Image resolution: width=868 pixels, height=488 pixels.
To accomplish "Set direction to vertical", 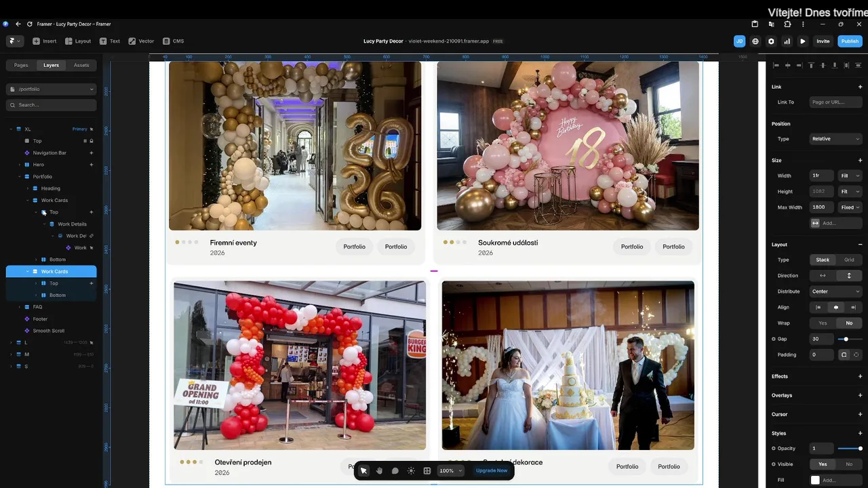I will [849, 276].
